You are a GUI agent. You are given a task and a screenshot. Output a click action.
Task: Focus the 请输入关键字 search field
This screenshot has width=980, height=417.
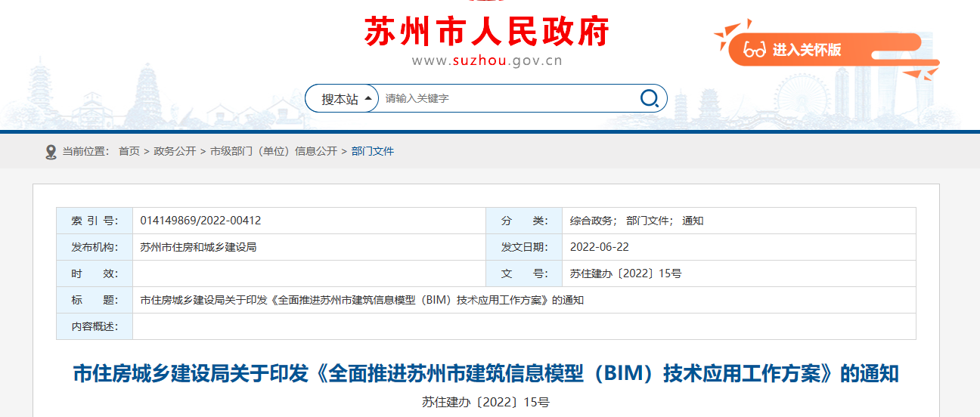point(507,98)
